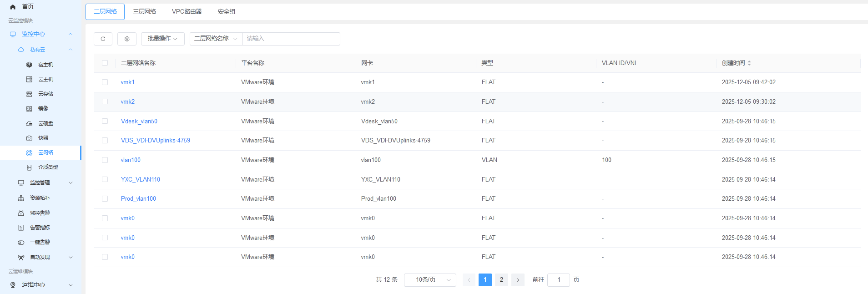Click the 云存储 storage icon

[29, 94]
